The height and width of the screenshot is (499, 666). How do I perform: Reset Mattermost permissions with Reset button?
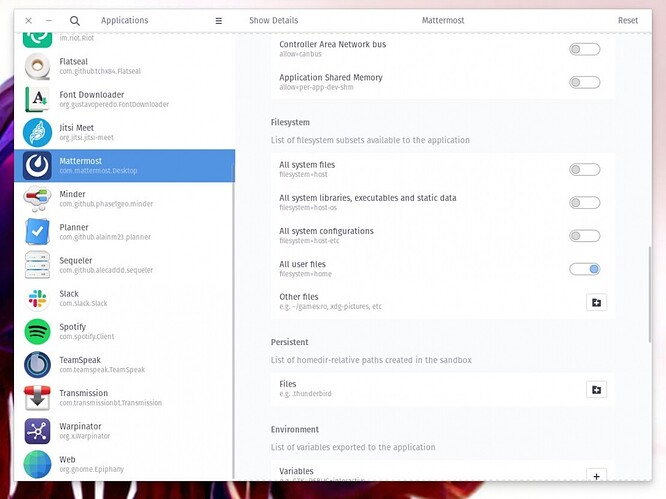(627, 20)
